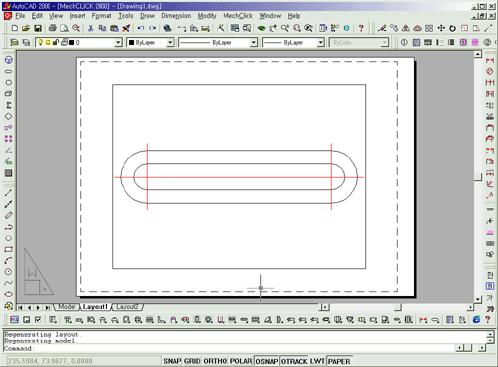This screenshot has height=367, width=498.
Task: Open a file with the Open icon
Action: [x=26, y=28]
